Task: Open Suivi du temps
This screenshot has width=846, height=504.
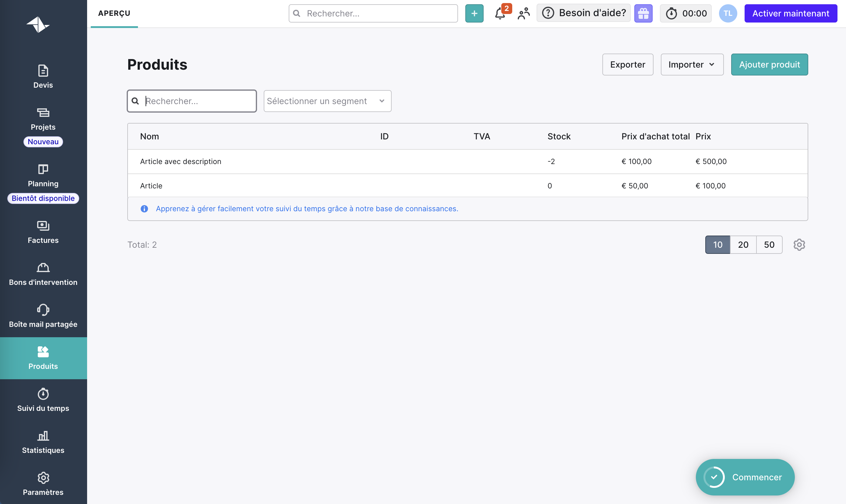Action: tap(43, 400)
